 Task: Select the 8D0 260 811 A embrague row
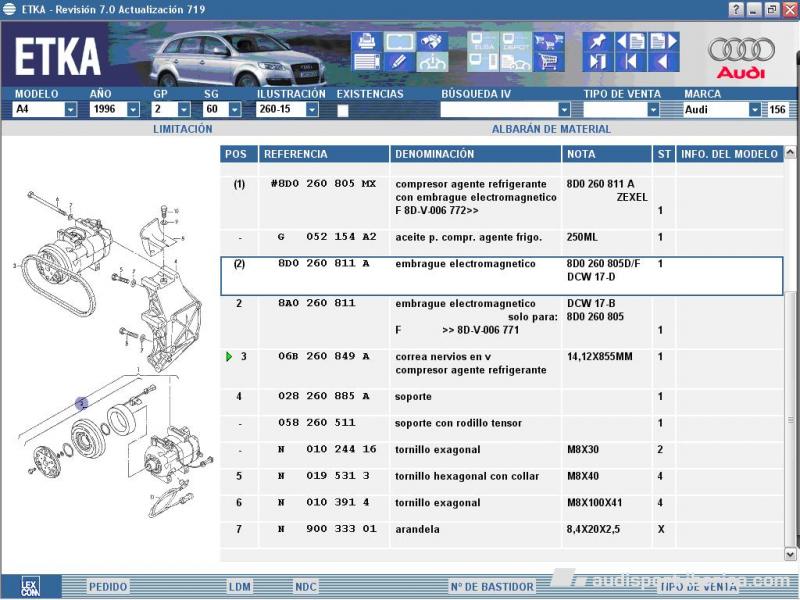(502, 276)
